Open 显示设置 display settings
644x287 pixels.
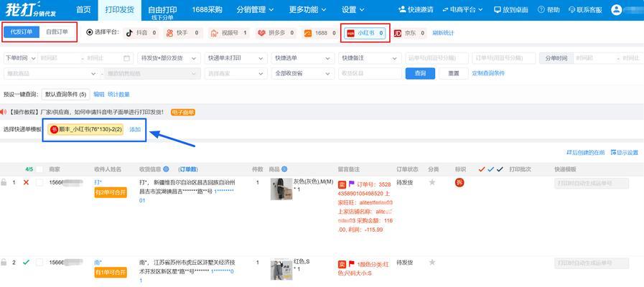click(x=625, y=153)
